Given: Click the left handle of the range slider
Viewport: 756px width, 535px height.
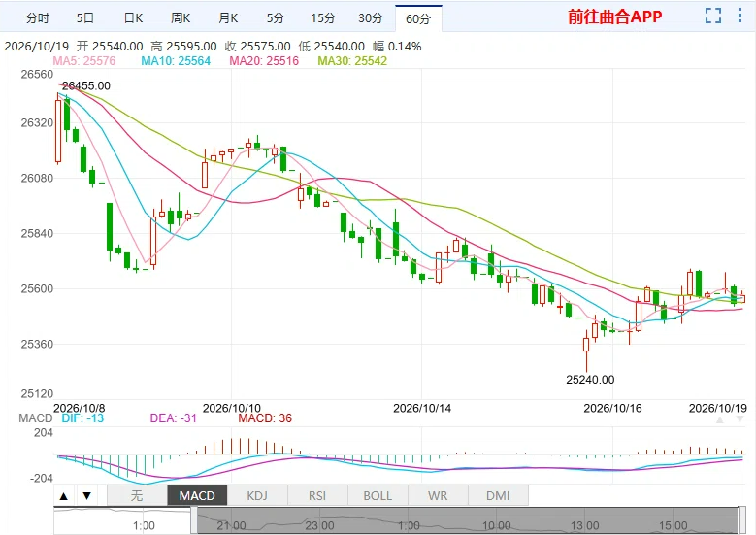Looking at the screenshot, I should (194, 520).
